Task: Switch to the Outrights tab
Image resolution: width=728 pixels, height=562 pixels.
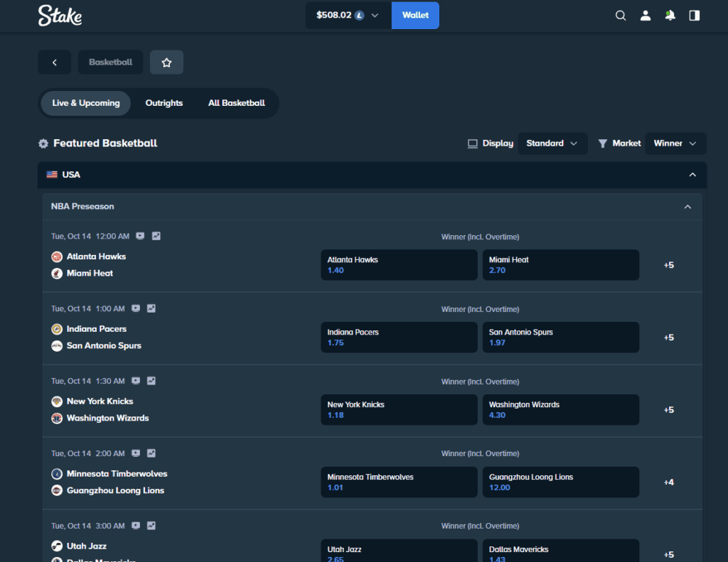Action: click(x=164, y=103)
